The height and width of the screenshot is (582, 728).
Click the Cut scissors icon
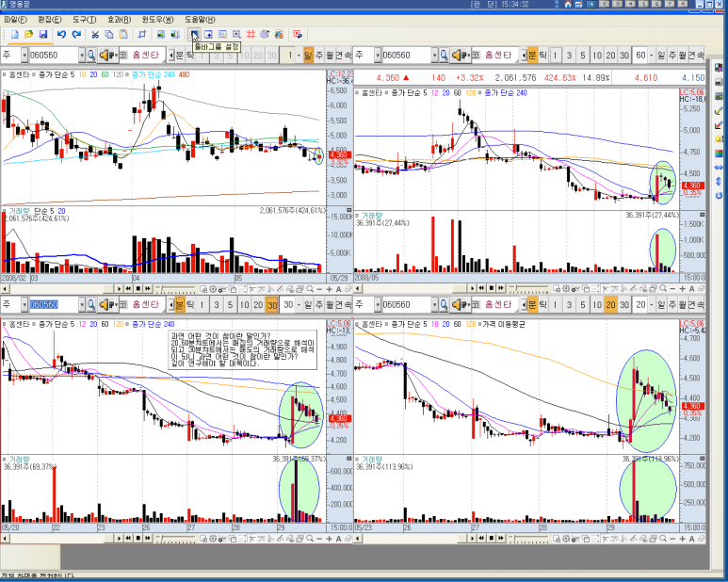(95, 35)
